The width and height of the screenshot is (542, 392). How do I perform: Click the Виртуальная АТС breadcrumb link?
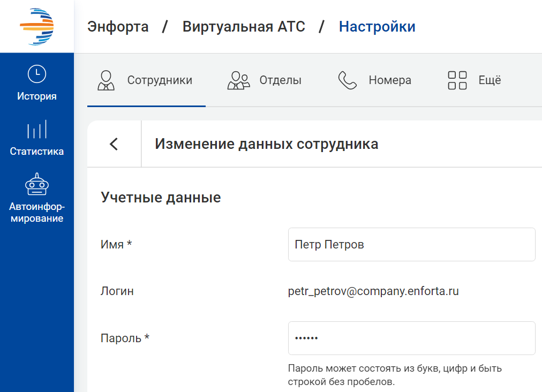(244, 27)
